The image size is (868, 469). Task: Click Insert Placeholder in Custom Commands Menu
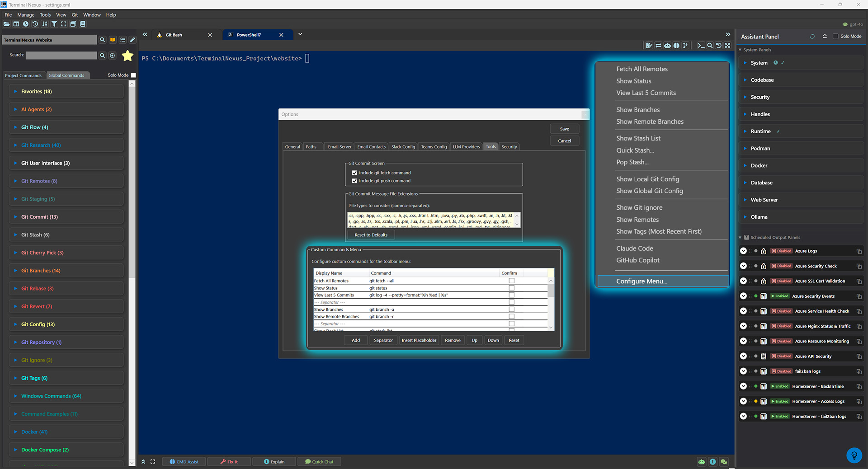(x=419, y=340)
